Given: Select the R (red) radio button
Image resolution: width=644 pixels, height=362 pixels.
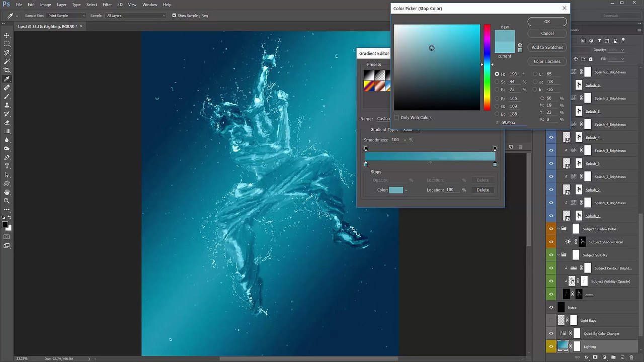Looking at the screenshot, I should pos(497,99).
